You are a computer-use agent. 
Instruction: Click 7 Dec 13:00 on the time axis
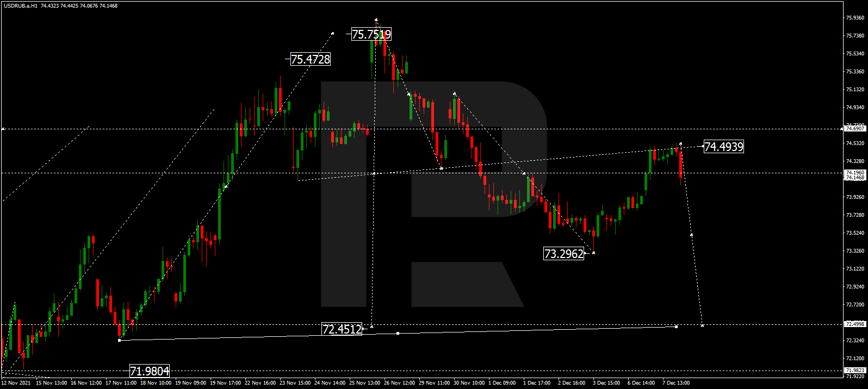tap(675, 383)
